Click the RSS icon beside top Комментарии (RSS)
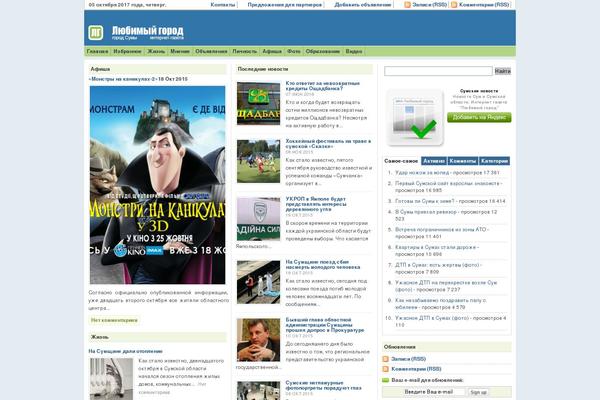Viewport: 600px width, 400px height. coord(454,5)
